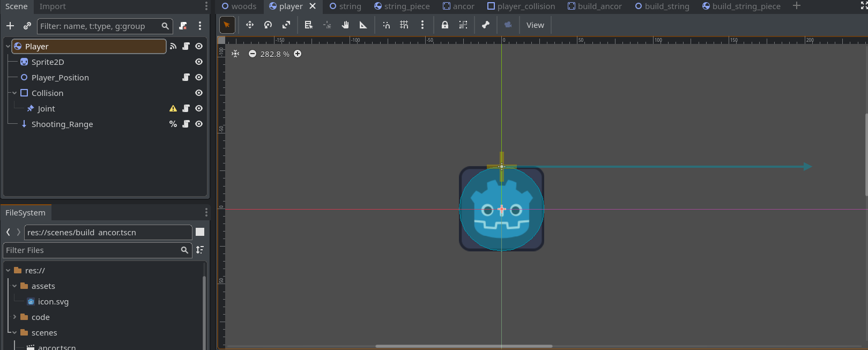The height and width of the screenshot is (350, 868).
Task: Open the list-select tool in the toolbar
Action: (x=309, y=25)
